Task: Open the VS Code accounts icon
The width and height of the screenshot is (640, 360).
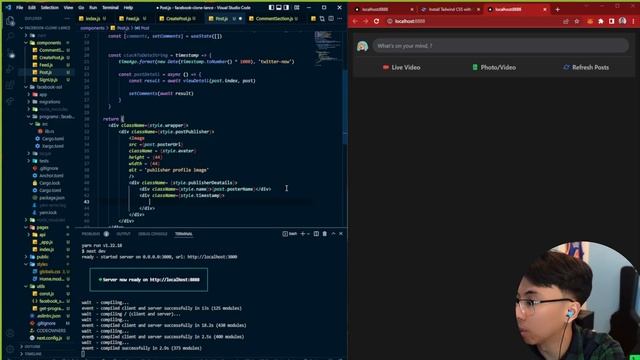Action: (x=10, y=333)
